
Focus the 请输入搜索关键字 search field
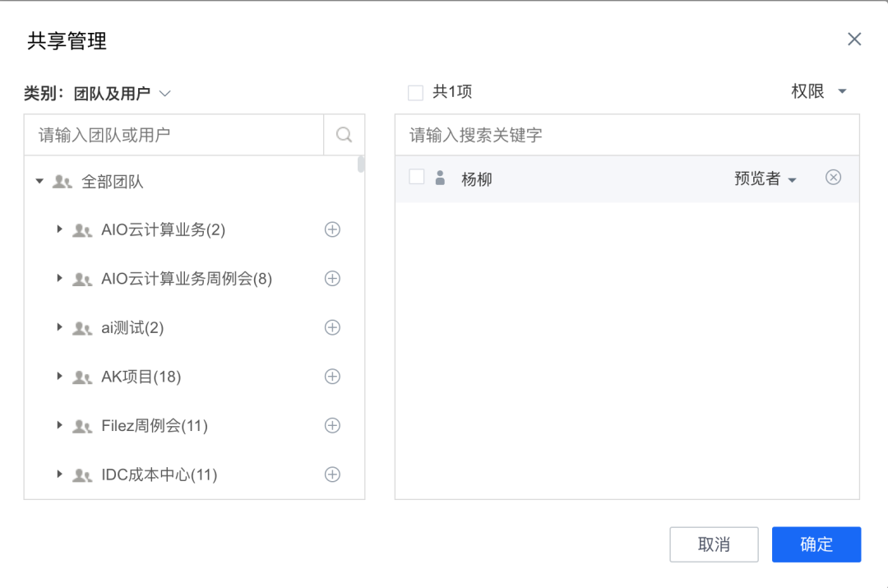point(627,135)
